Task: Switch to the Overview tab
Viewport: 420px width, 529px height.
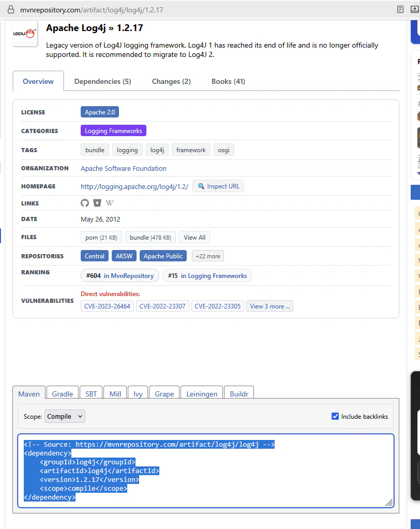Action: click(38, 81)
